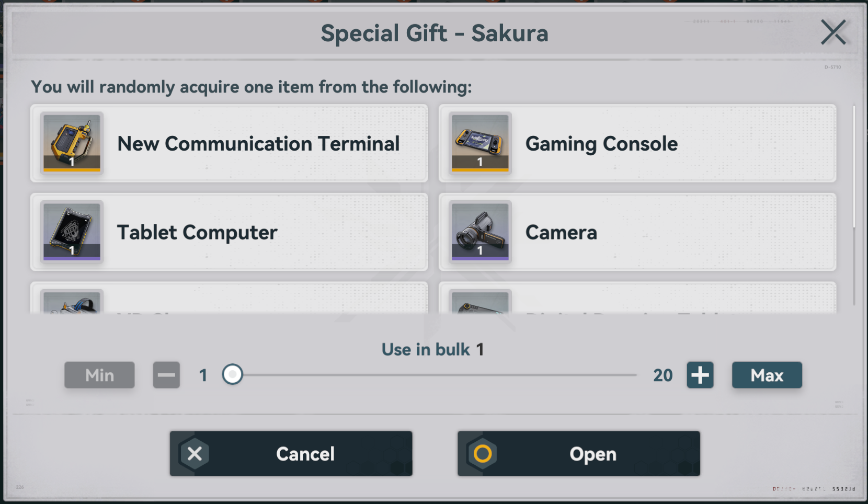Click the middle of the quantity slider track
Screen dimensions: 868x504
435,375
